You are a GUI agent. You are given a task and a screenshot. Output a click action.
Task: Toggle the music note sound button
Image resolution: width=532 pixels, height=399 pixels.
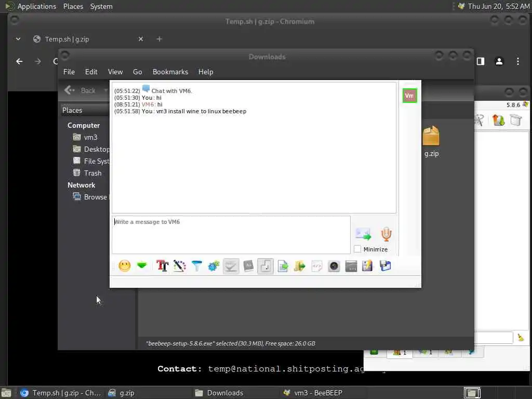click(265, 265)
